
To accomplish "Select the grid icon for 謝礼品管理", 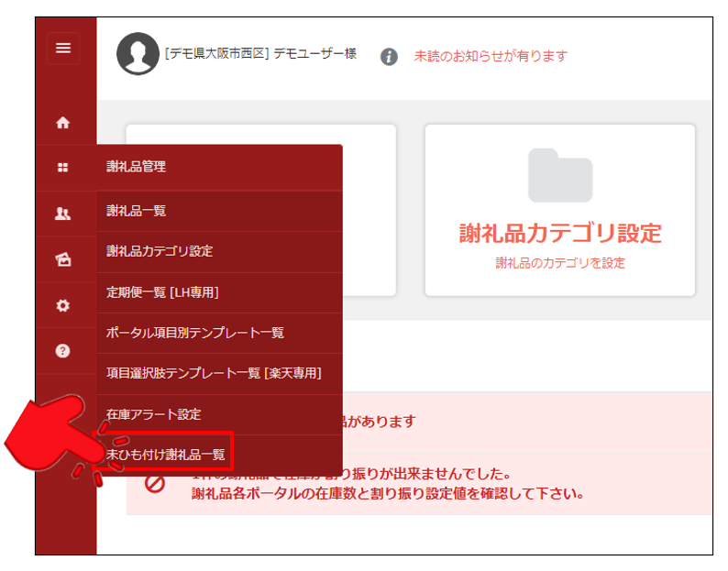I will [63, 167].
